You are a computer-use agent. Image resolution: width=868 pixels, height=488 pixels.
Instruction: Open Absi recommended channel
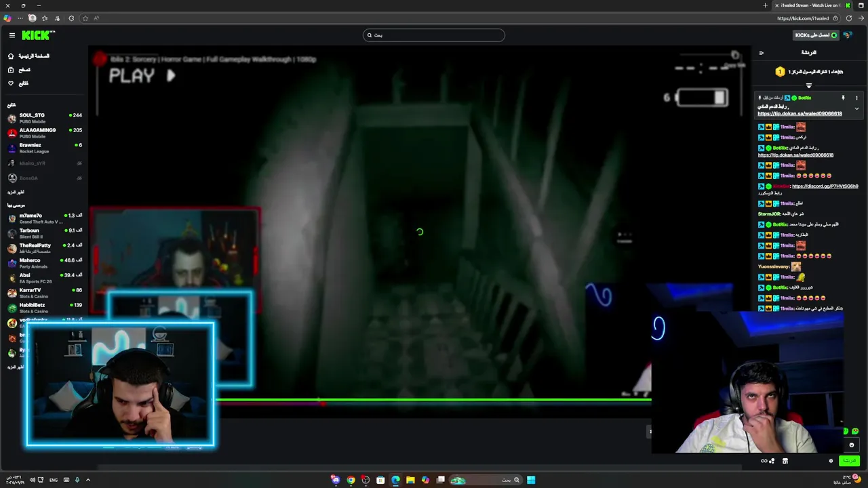[45, 278]
